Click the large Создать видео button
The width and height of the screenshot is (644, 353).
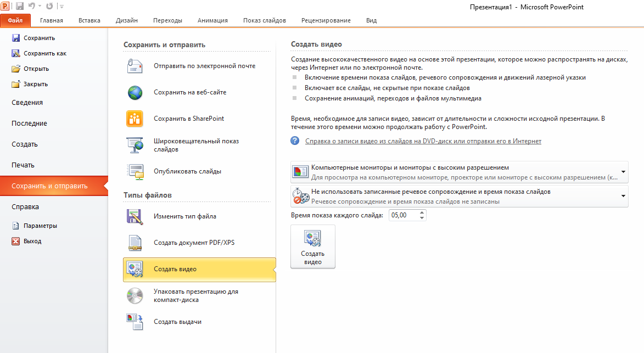click(x=313, y=246)
